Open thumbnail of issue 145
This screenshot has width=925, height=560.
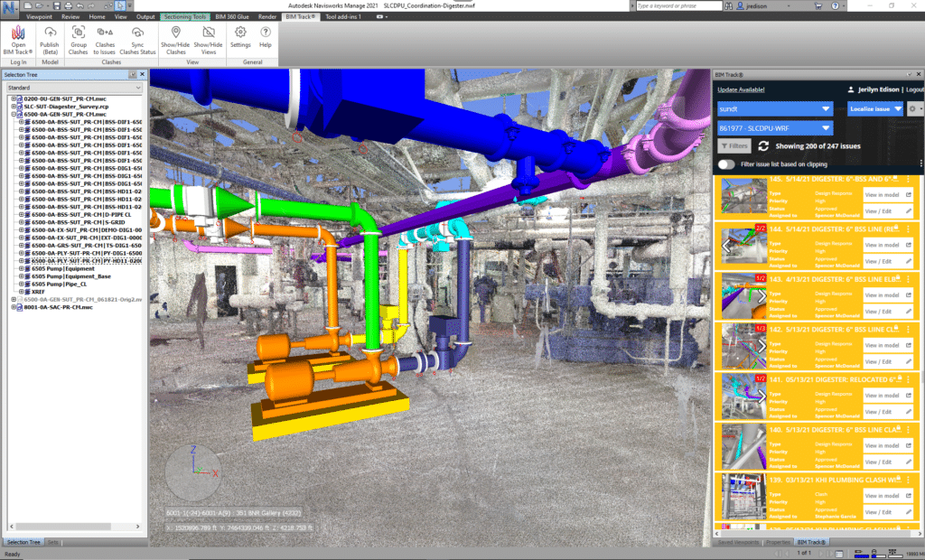pos(744,195)
